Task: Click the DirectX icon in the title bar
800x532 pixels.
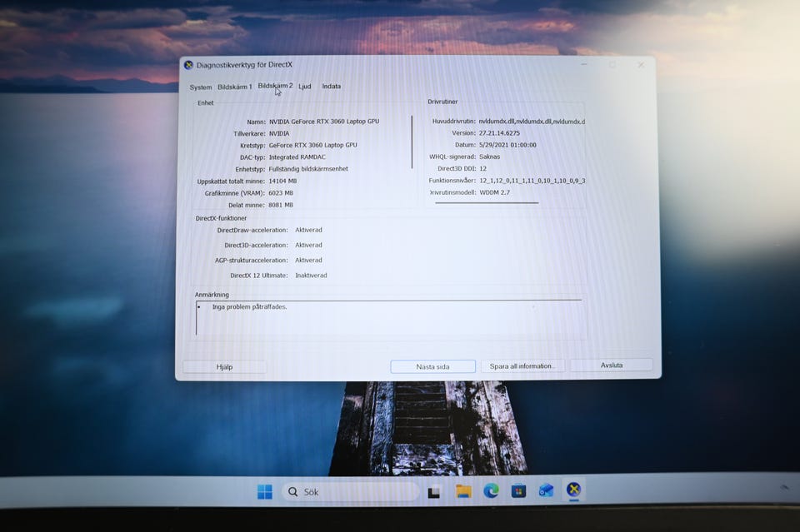Action: click(x=189, y=65)
